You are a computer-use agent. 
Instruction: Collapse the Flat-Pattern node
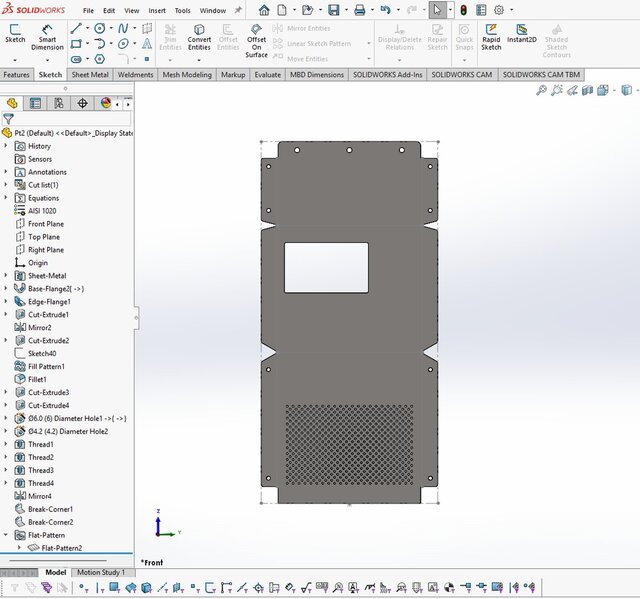click(6, 535)
